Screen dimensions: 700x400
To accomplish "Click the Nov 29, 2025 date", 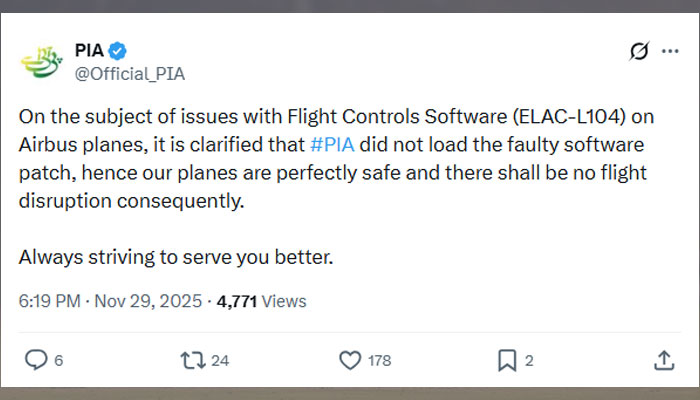I will pyautogui.click(x=147, y=301).
